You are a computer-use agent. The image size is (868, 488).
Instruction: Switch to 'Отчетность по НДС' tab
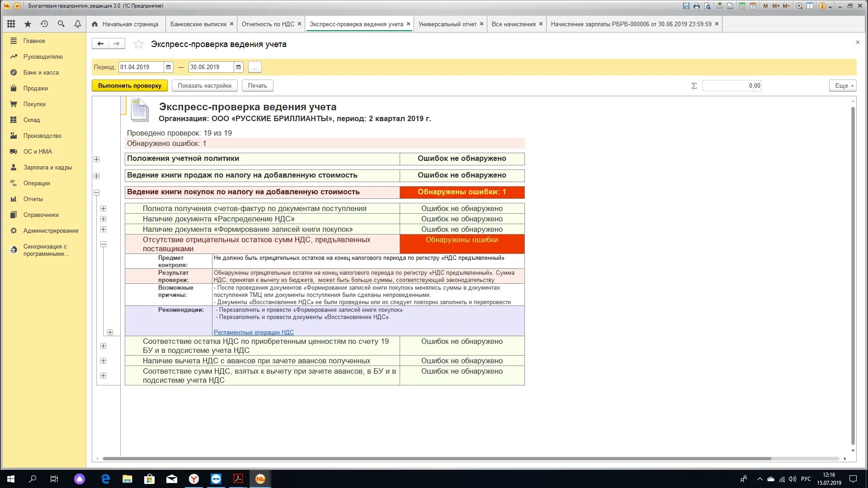coord(268,24)
